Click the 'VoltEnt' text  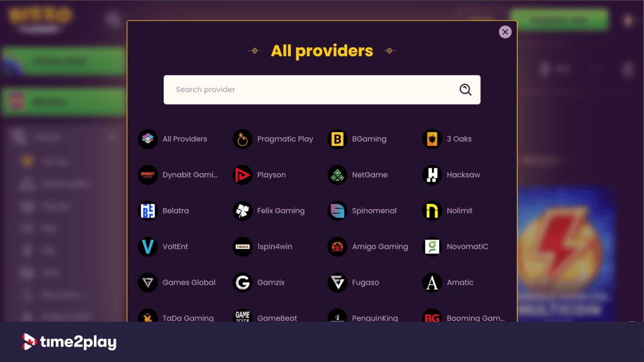(x=175, y=247)
